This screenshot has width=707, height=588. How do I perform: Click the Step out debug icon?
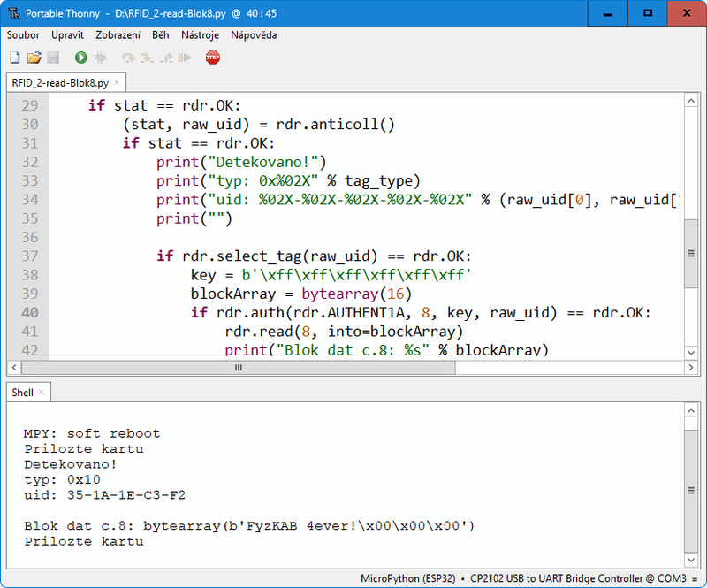click(x=166, y=57)
